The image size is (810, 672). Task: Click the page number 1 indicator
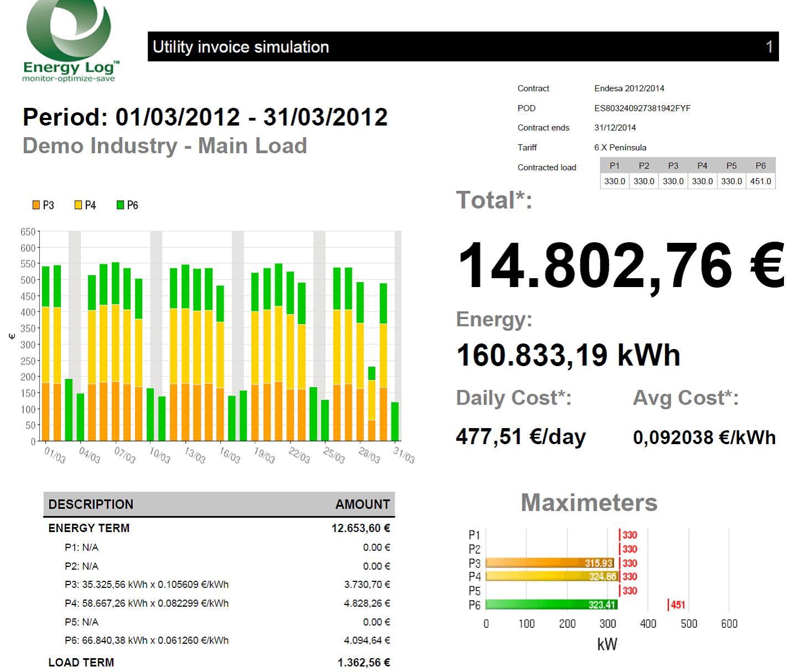[770, 47]
